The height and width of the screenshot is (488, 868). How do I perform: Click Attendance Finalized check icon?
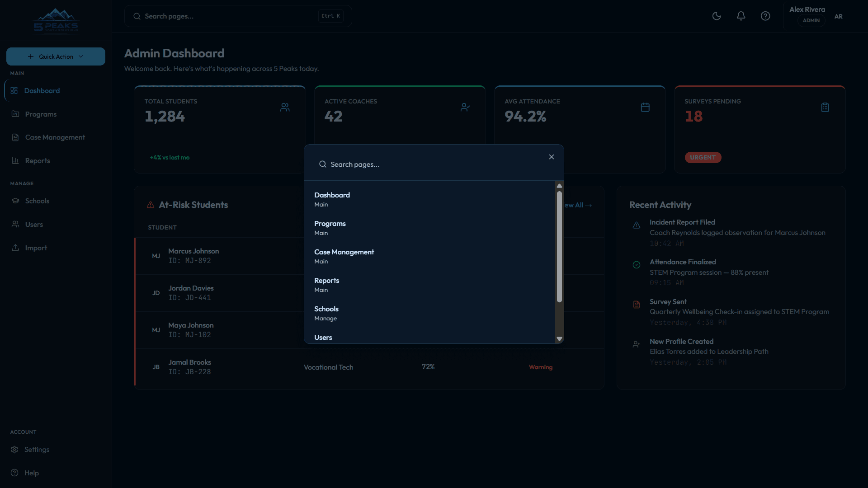point(637,265)
